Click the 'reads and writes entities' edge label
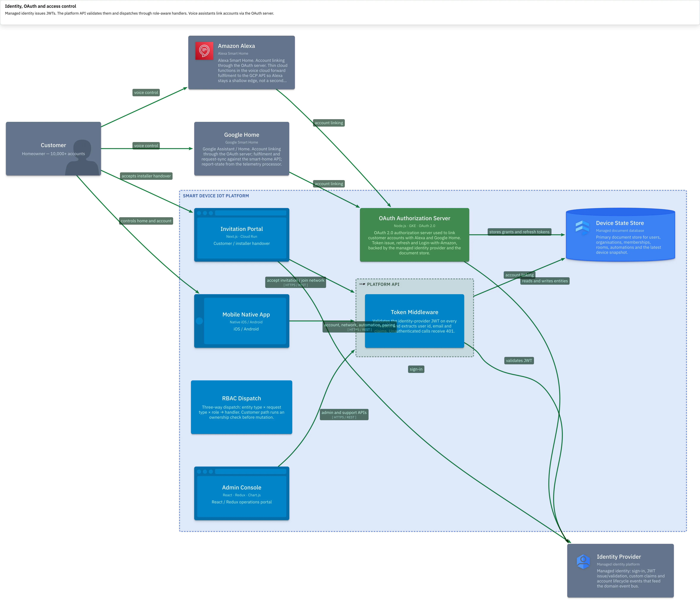The image size is (700, 608). [545, 281]
